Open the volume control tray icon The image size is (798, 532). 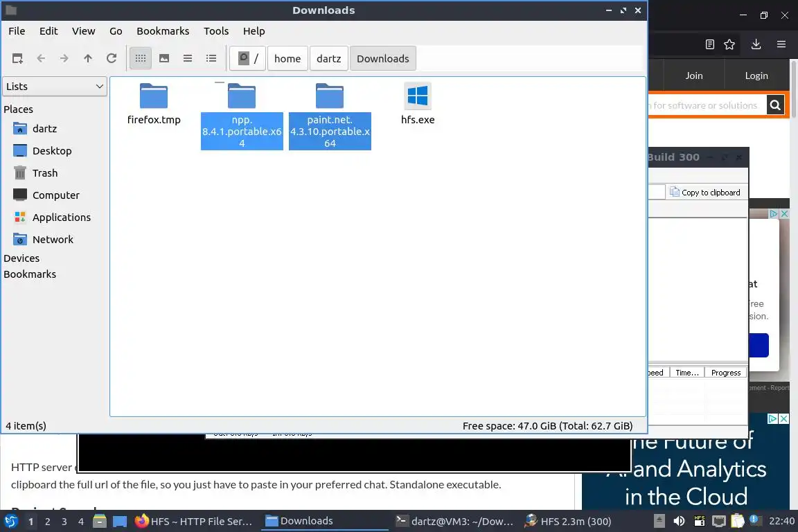(x=679, y=522)
